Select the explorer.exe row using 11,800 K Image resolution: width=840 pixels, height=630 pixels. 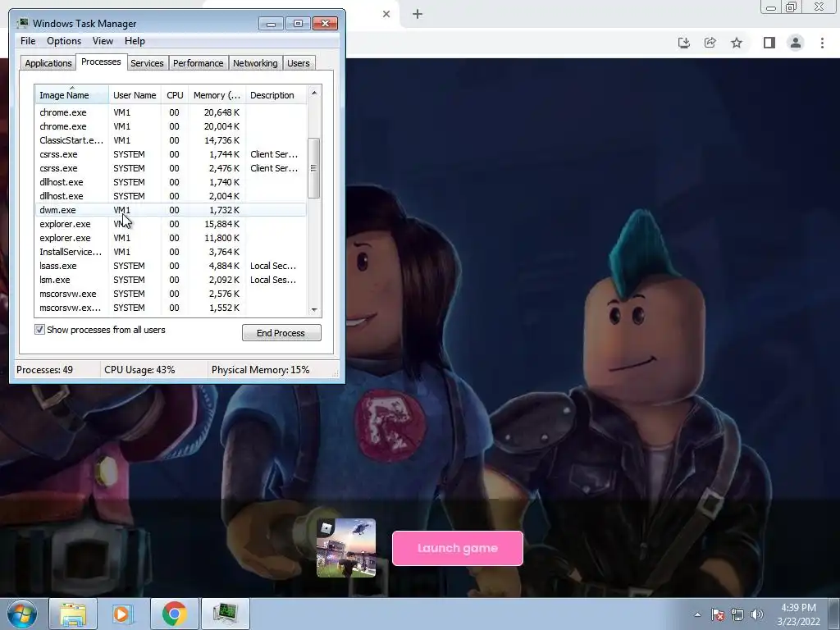point(171,238)
